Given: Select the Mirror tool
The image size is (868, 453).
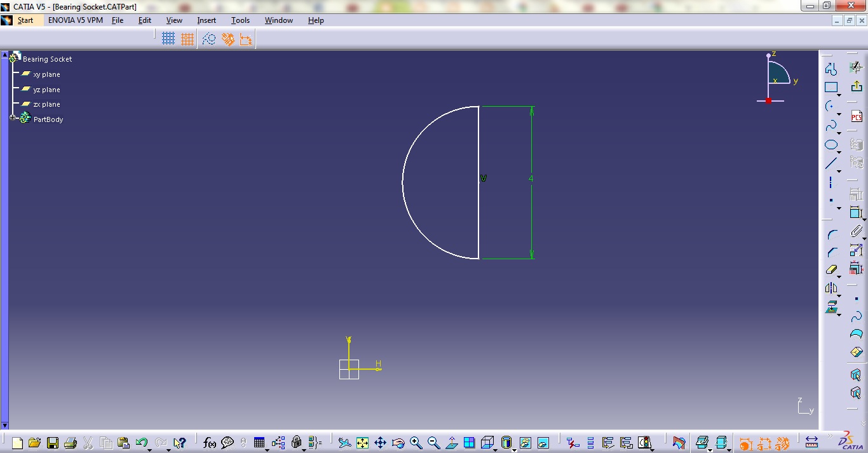Looking at the screenshot, I should point(832,288).
